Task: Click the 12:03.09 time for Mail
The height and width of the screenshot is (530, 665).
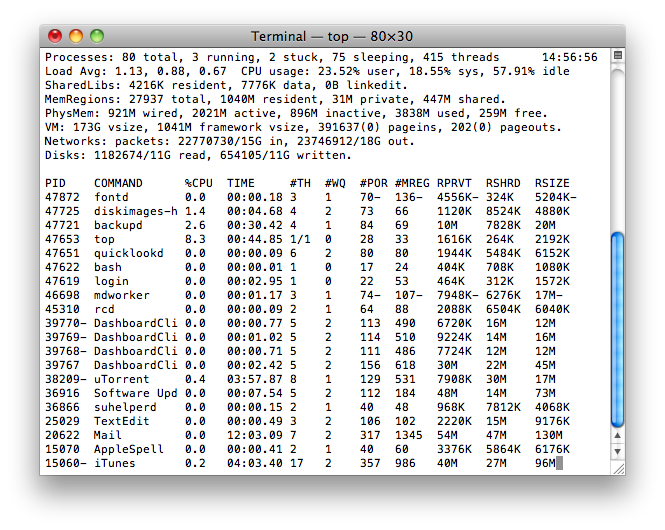Action: click(254, 435)
